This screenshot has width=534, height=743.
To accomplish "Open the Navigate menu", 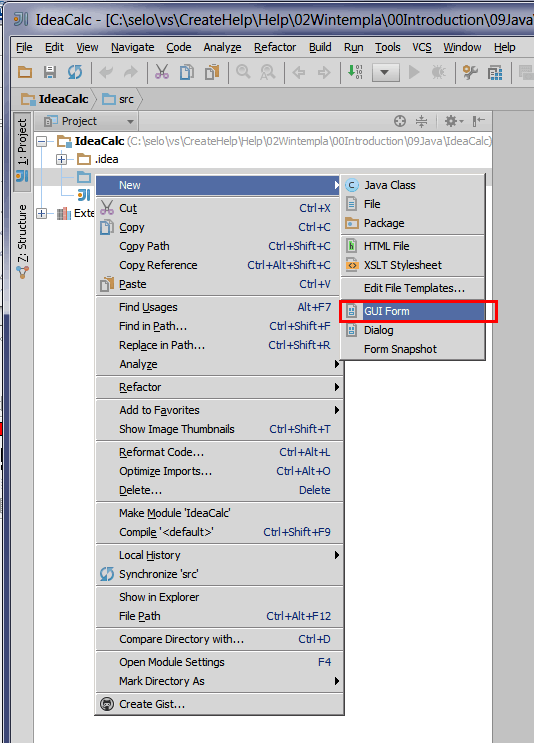I will click(133, 47).
